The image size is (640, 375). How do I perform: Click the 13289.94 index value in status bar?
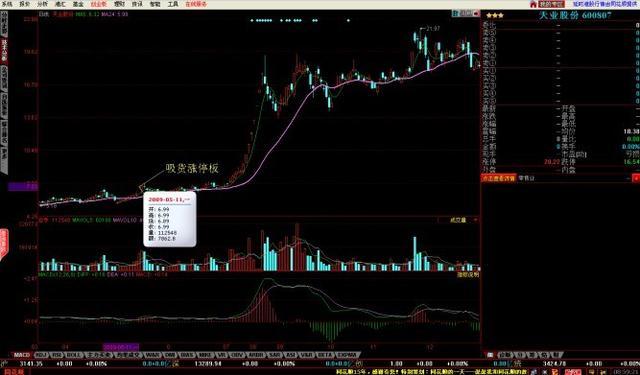208,363
